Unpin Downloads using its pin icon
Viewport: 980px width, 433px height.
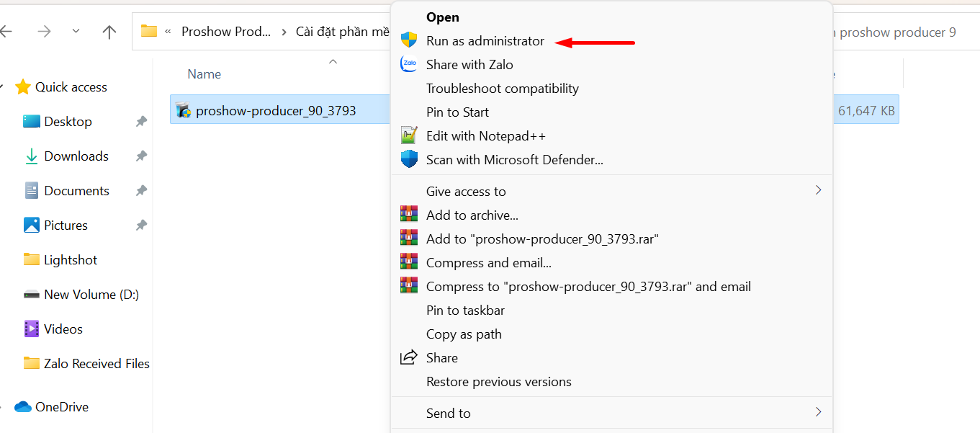point(141,156)
